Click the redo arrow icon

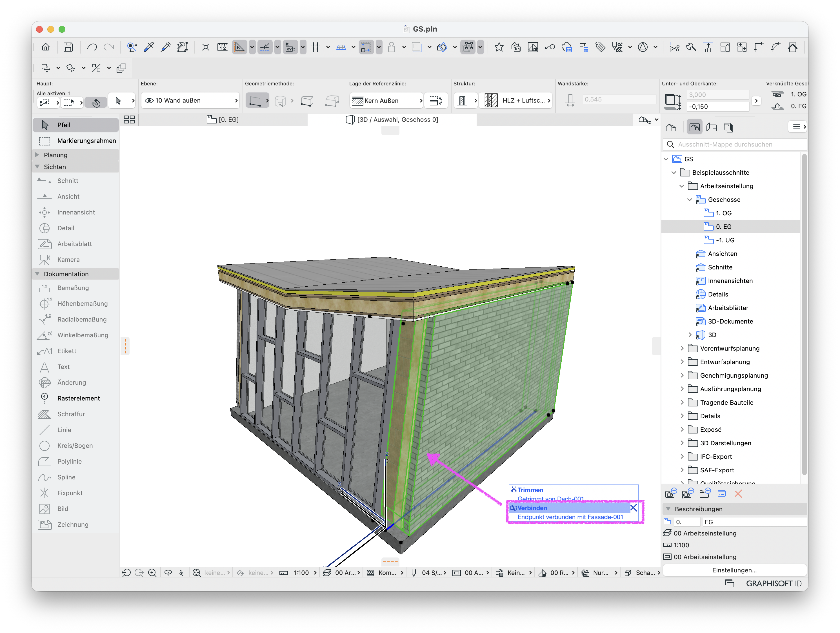point(109,47)
